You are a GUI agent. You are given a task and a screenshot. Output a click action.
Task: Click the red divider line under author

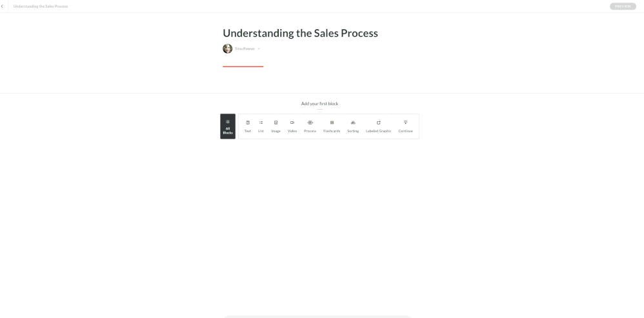(243, 66)
